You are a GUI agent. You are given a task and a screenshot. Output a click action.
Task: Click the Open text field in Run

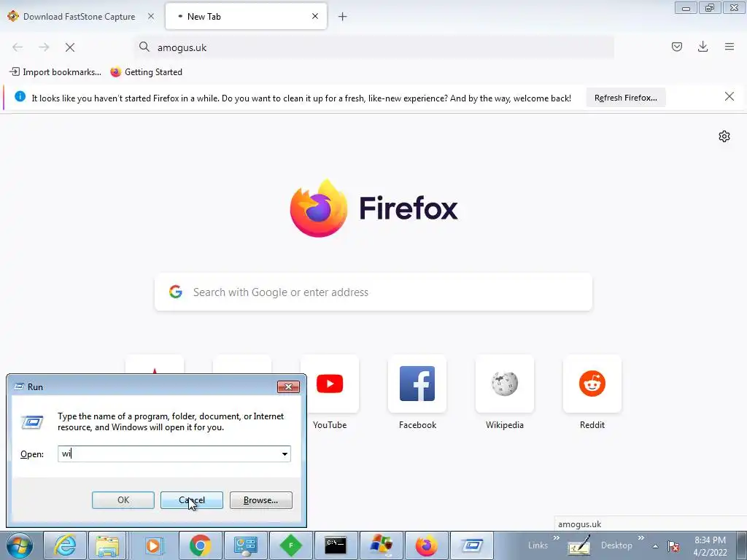click(174, 454)
